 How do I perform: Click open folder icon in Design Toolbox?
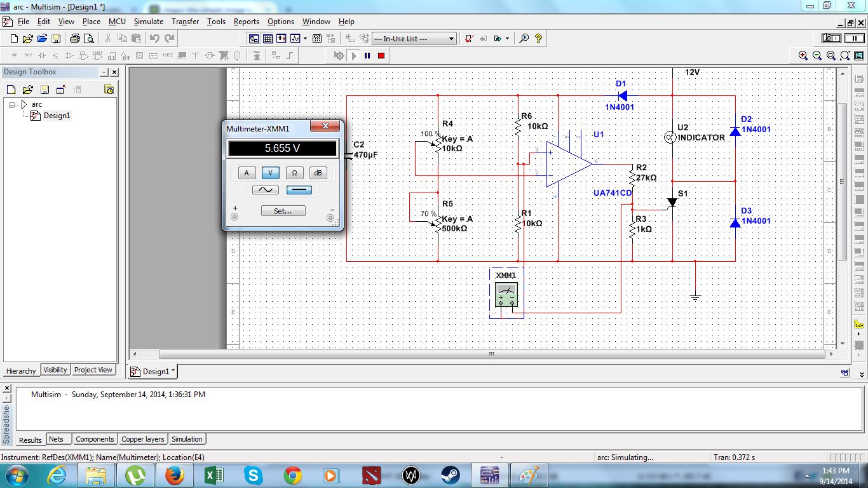tap(28, 90)
